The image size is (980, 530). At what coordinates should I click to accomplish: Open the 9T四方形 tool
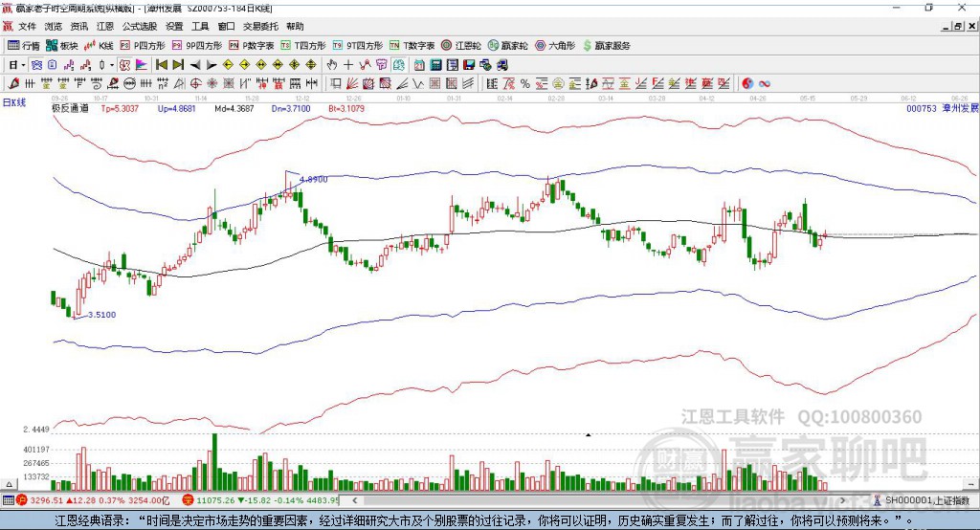coord(358,46)
